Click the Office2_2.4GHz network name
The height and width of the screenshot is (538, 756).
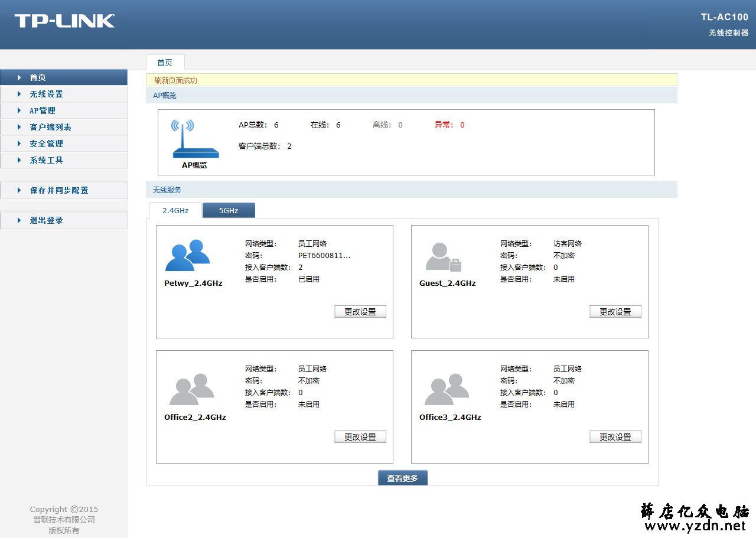click(195, 418)
